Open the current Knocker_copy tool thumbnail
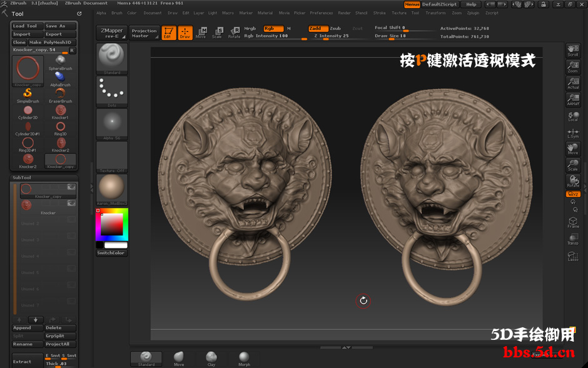This screenshot has width=588, height=368. [x=28, y=71]
